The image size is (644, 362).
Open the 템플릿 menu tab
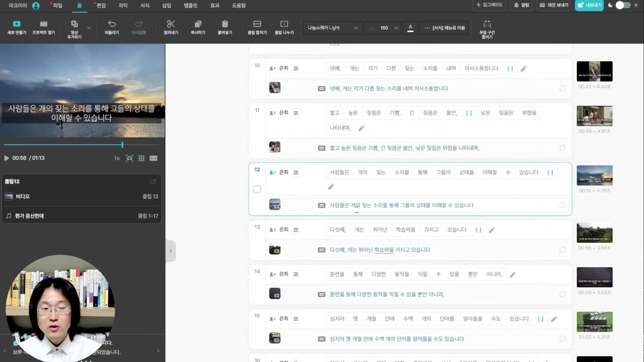tap(191, 5)
